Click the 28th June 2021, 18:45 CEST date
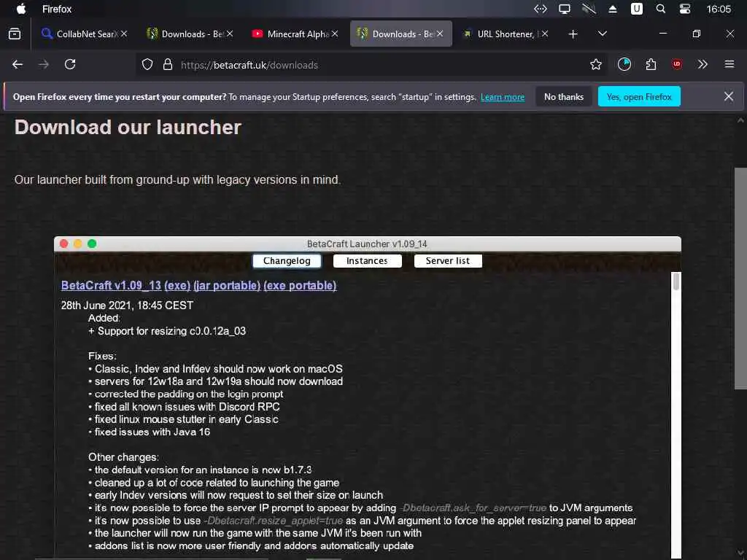This screenshot has width=747, height=560. (127, 306)
